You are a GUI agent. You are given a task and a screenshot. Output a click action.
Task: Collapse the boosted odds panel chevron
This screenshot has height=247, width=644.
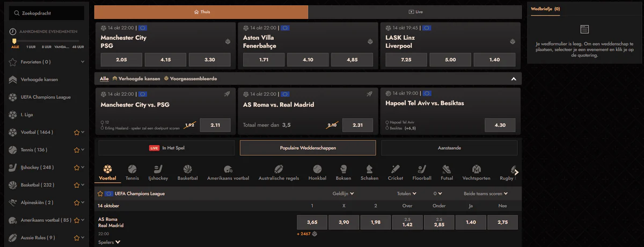tap(514, 79)
